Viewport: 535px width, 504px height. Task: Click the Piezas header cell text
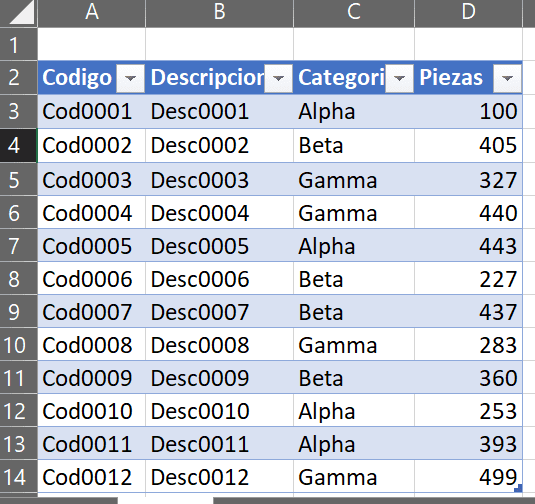(x=451, y=78)
